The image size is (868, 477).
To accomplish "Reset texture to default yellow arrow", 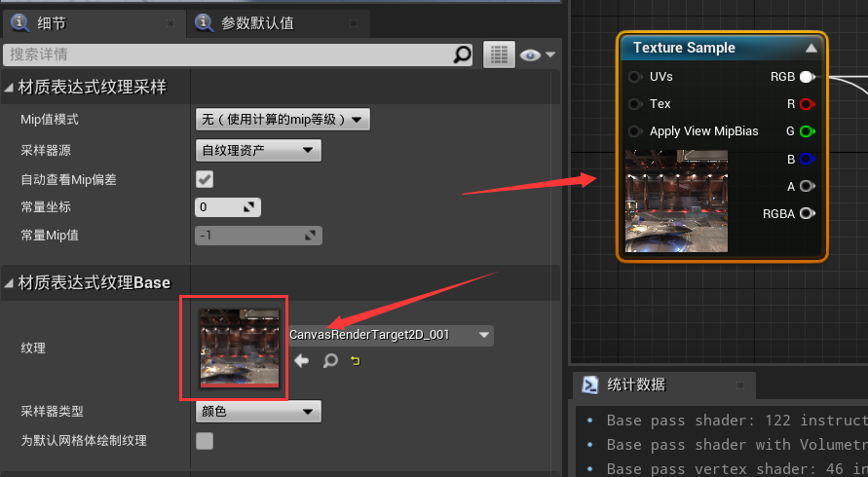I will point(356,361).
